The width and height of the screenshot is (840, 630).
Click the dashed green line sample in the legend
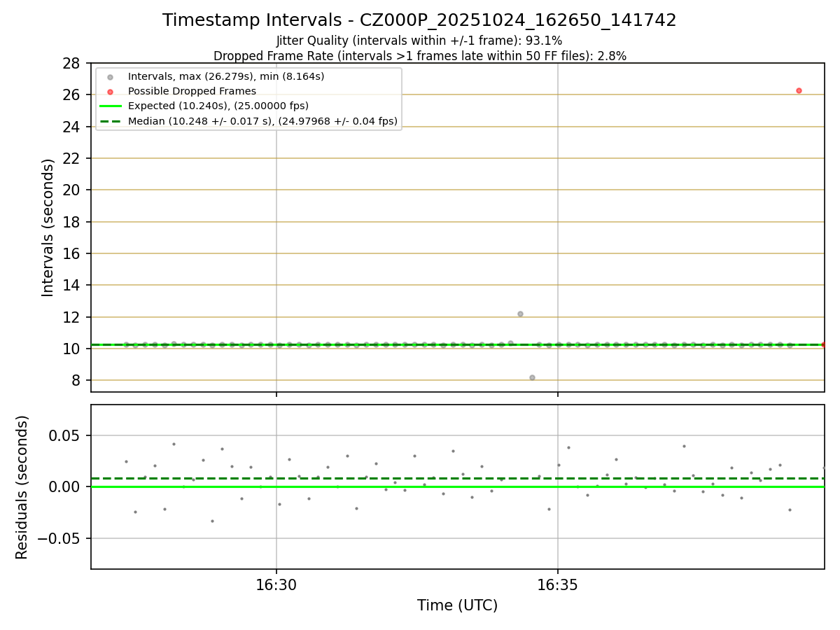pyautogui.click(x=110, y=122)
